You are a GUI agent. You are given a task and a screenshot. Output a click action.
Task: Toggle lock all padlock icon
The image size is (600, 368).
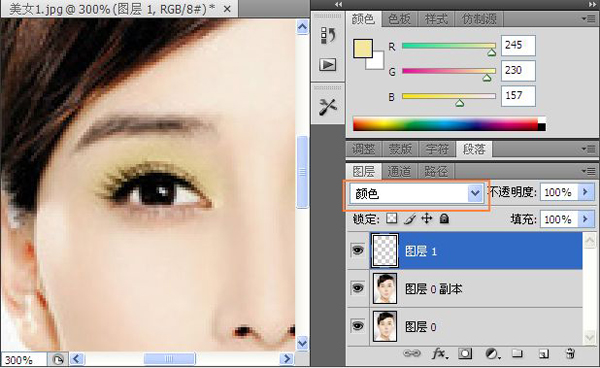[444, 219]
